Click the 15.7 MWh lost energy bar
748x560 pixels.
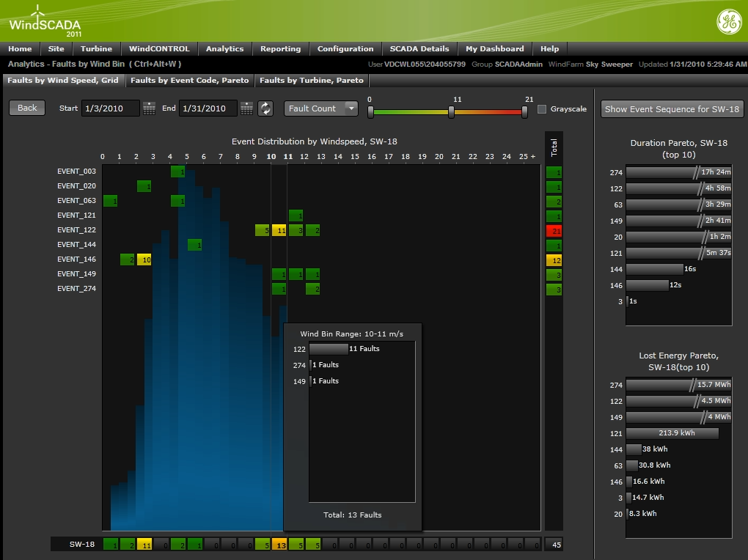[678, 385]
